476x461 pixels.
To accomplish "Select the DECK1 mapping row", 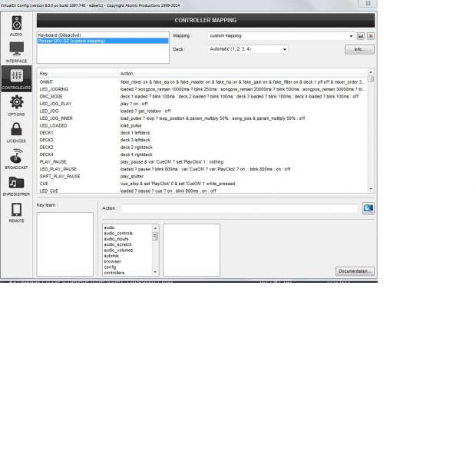I will click(x=202, y=133).
